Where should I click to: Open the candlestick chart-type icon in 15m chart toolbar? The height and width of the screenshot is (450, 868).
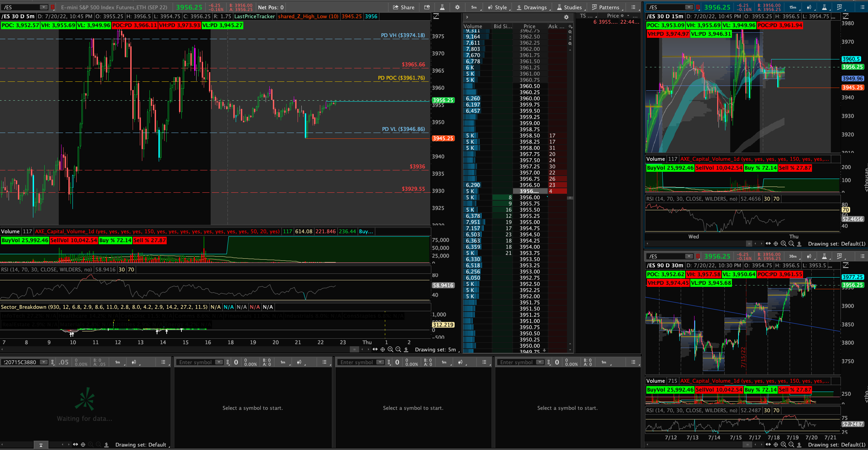click(810, 7)
